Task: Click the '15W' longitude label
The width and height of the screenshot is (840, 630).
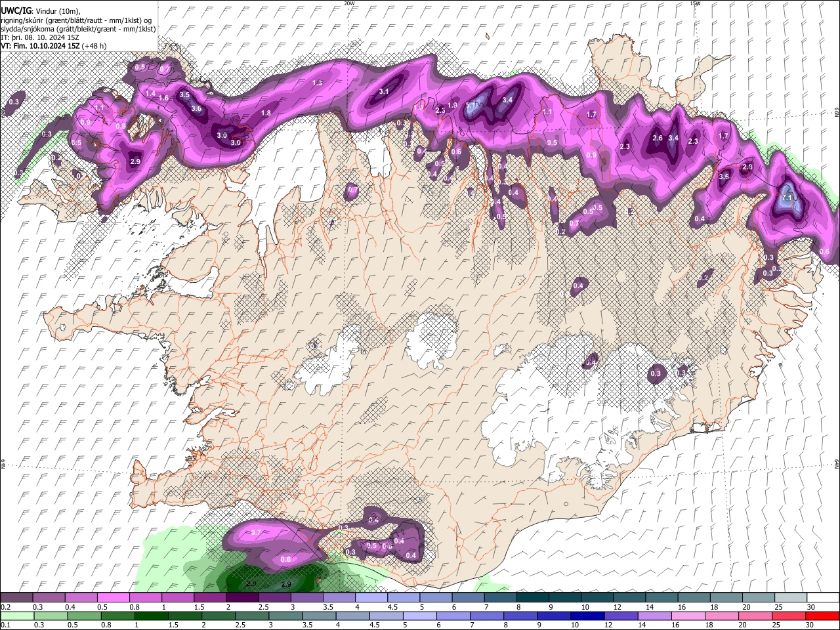Action: [695, 3]
